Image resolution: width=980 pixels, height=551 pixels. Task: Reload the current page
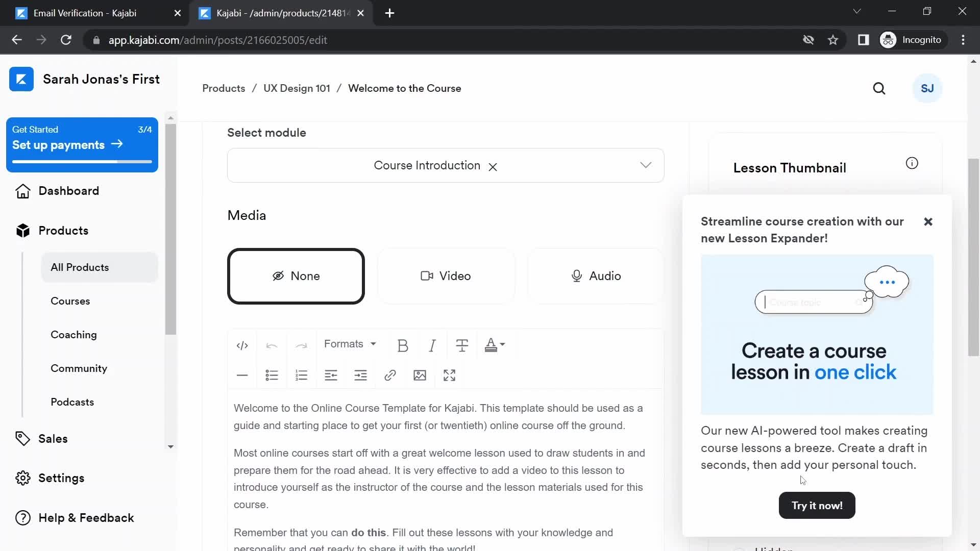[66, 40]
